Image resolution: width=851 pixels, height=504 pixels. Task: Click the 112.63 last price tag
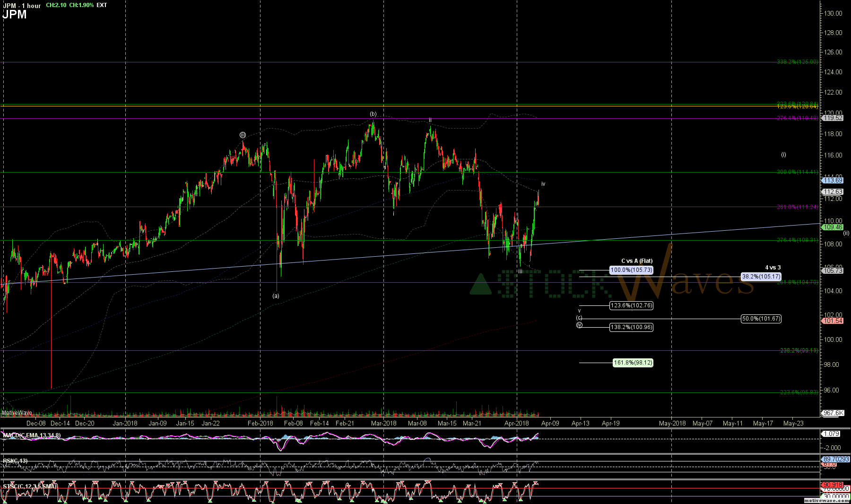(833, 191)
